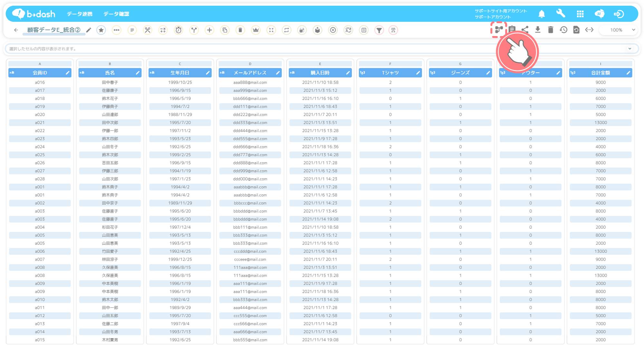Viewport: 644px width, 362px height.
Task: Click the A-character convert icon
Action: 348,30
